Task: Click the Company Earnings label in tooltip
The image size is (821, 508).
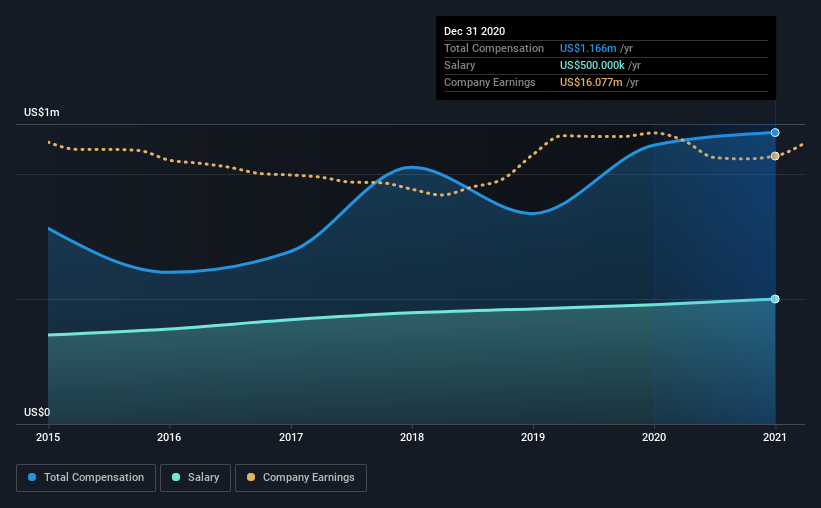Action: pyautogui.click(x=490, y=82)
